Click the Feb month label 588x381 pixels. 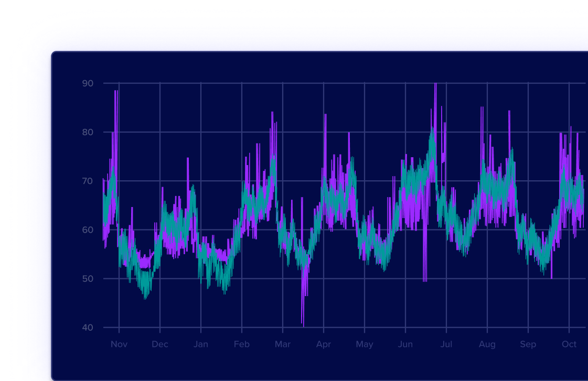coord(241,344)
